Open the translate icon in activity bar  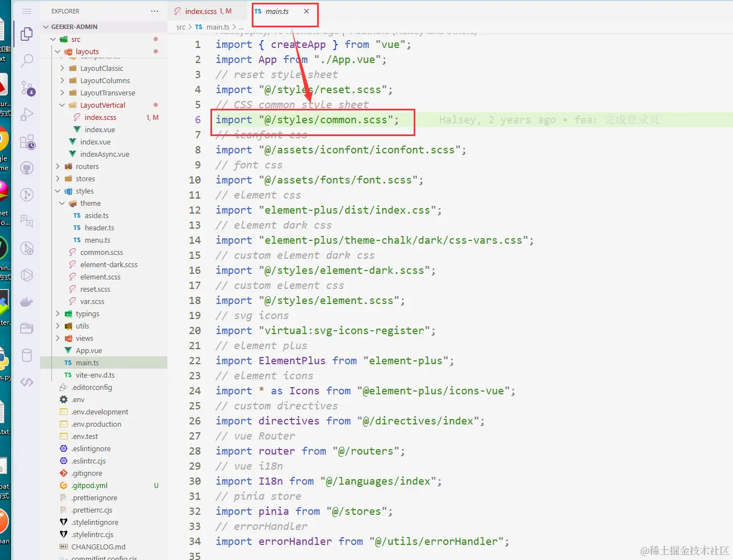(x=27, y=221)
